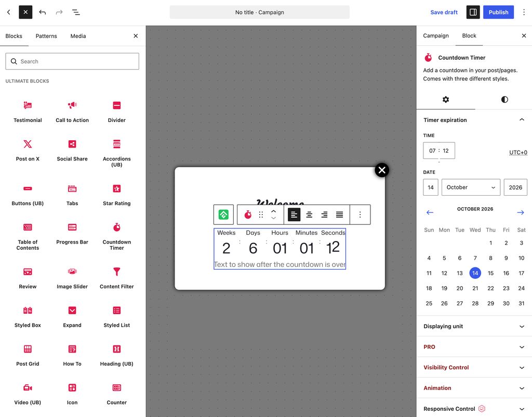Insert the Image Slider block
This screenshot has height=417, width=532.
click(x=72, y=278)
